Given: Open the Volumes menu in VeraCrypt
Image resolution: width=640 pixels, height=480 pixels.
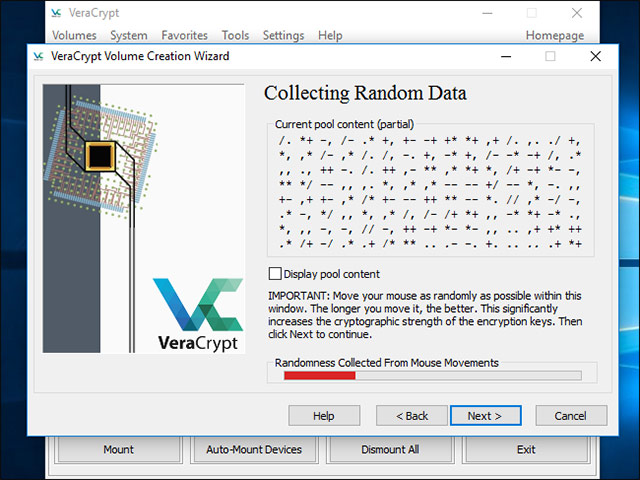Looking at the screenshot, I should (74, 36).
